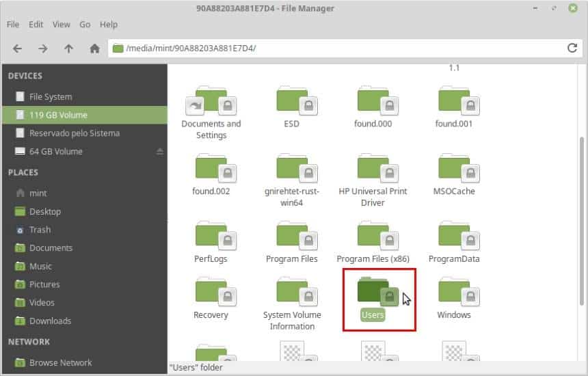588x376 pixels.
Task: Select the System Volume Information folder icon
Action: [x=297, y=292]
